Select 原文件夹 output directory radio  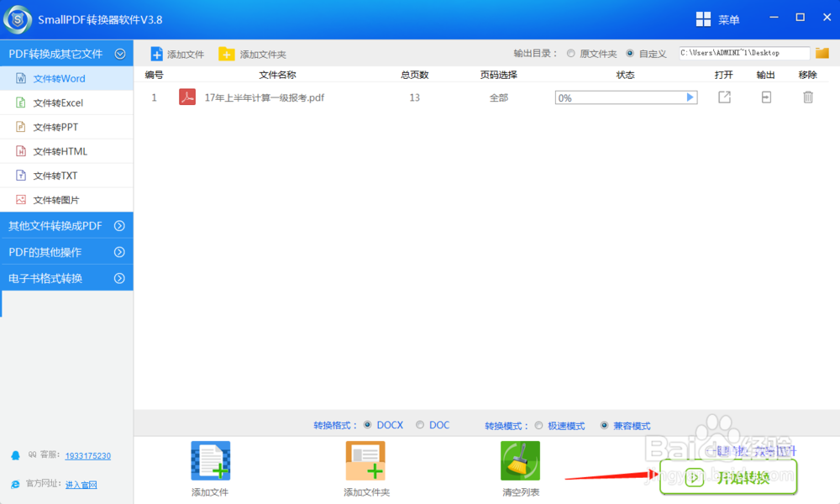pos(571,53)
